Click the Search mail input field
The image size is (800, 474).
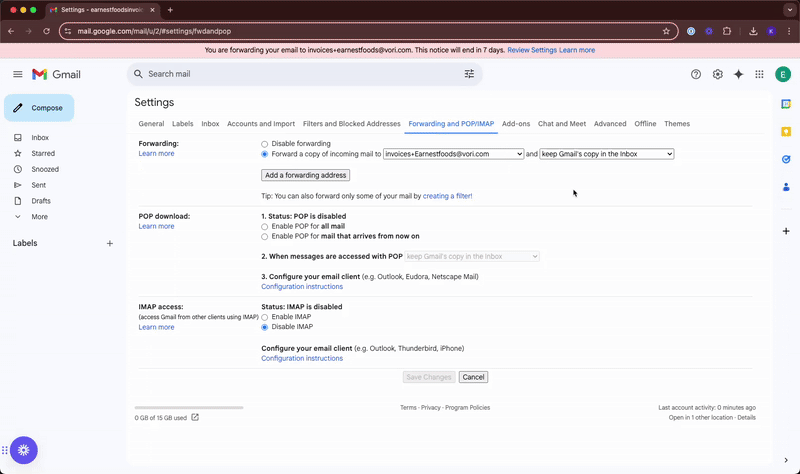coord(300,74)
